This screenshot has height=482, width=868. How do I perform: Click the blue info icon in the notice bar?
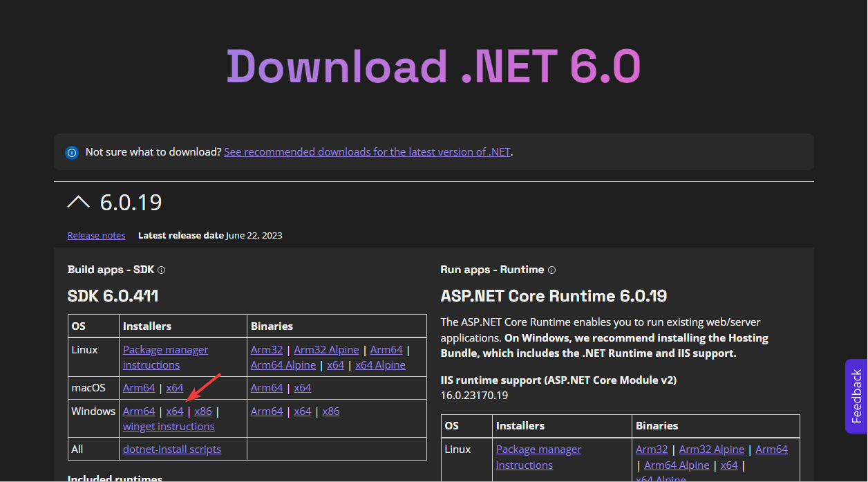tap(72, 152)
